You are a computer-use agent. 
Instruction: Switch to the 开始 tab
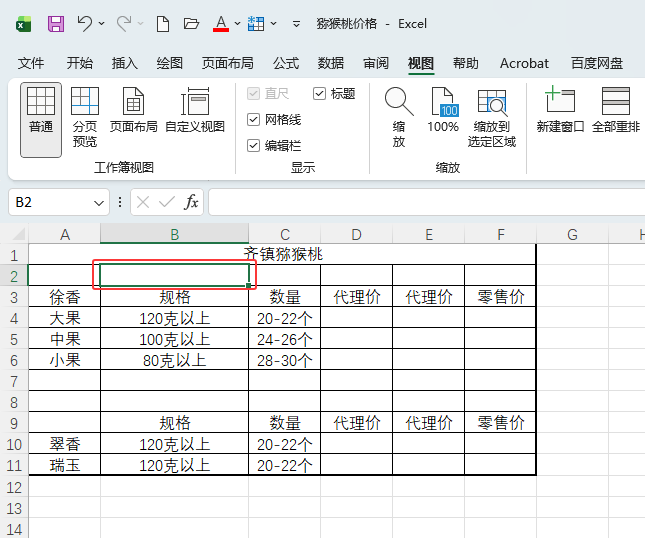click(x=80, y=63)
